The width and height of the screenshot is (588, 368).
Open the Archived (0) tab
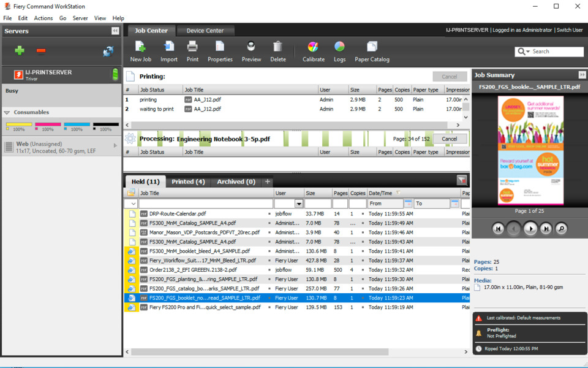[x=236, y=182]
